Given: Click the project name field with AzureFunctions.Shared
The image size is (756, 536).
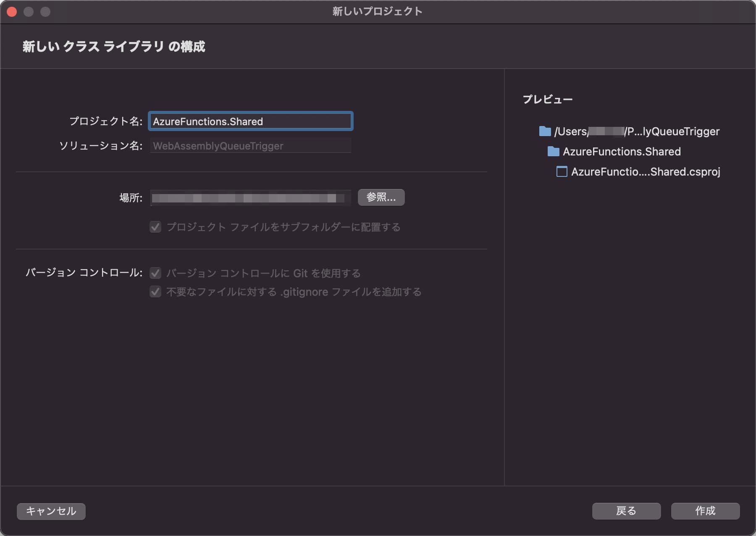Looking at the screenshot, I should [250, 121].
